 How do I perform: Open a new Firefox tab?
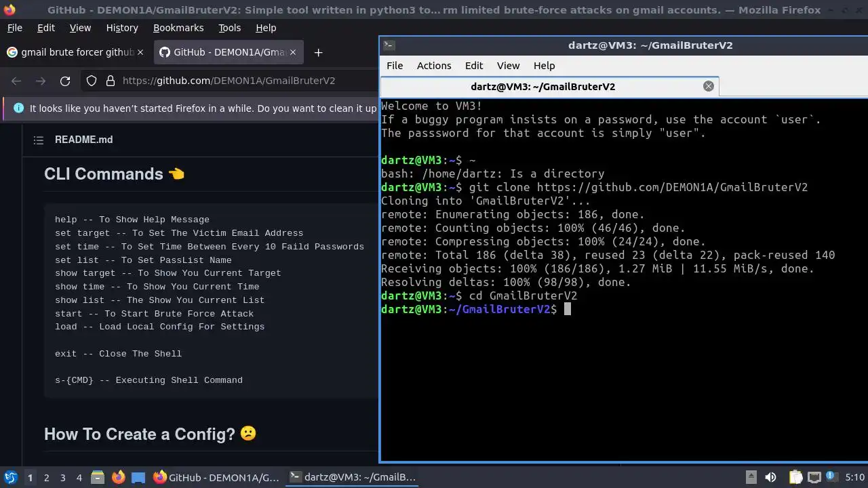pos(318,52)
